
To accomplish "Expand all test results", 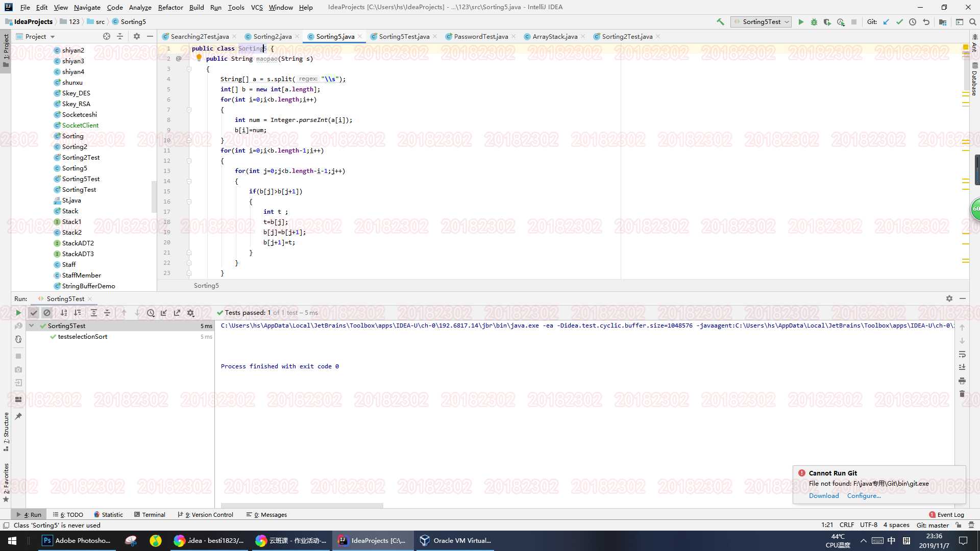I will point(94,313).
